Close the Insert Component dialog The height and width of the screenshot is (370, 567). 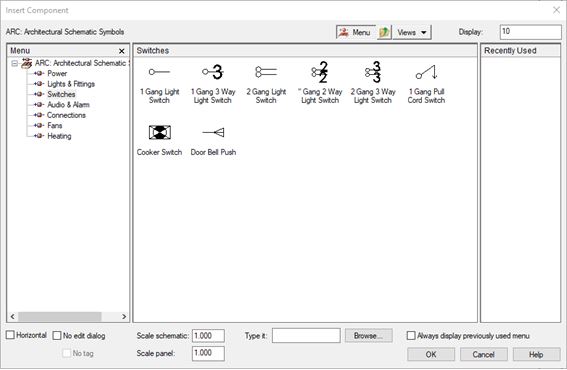556,10
